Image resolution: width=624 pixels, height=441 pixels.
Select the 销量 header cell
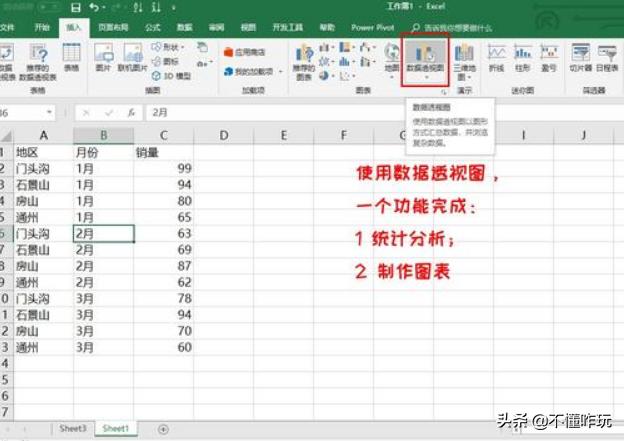164,152
